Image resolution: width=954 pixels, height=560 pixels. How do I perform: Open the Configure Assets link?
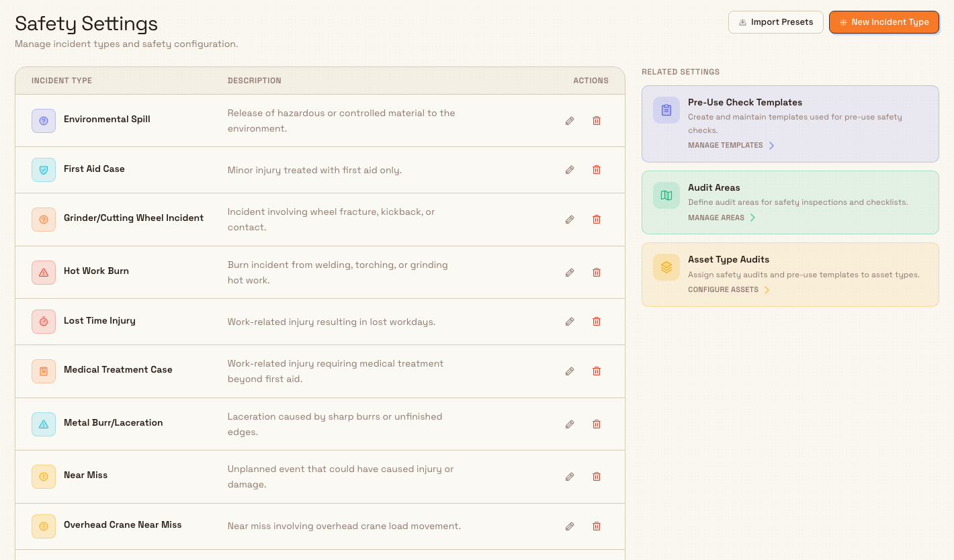tap(723, 290)
